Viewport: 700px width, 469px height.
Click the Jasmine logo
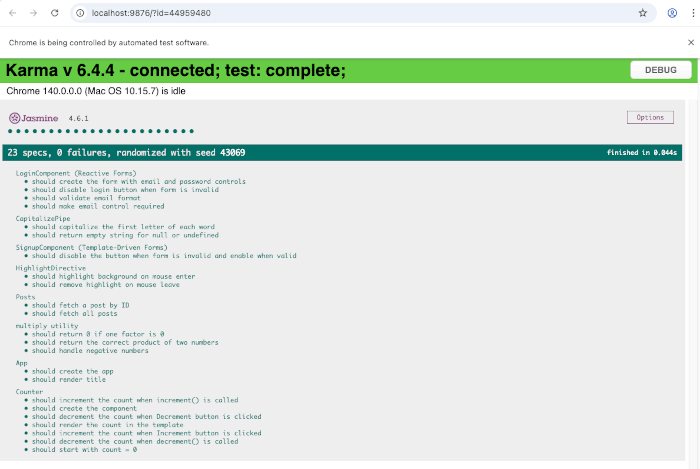click(x=33, y=118)
